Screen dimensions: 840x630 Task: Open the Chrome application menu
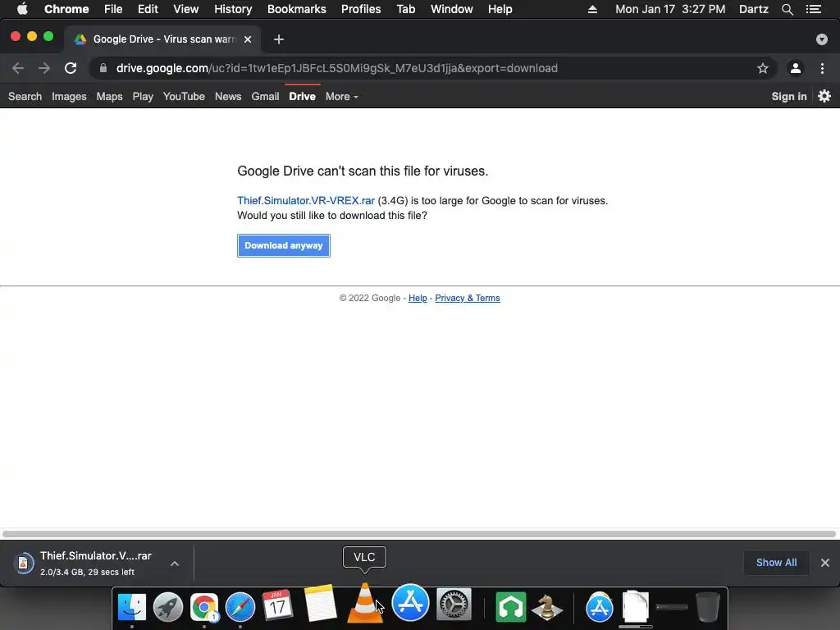[66, 9]
